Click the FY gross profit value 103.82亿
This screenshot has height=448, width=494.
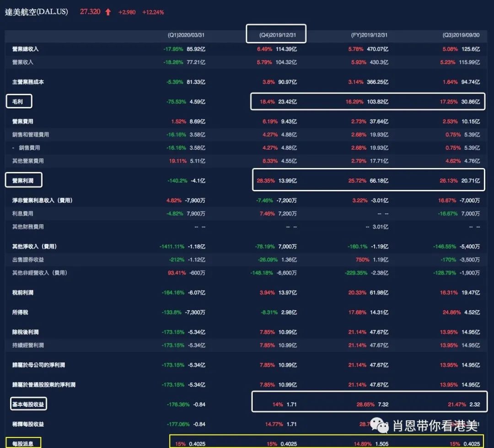click(x=378, y=102)
